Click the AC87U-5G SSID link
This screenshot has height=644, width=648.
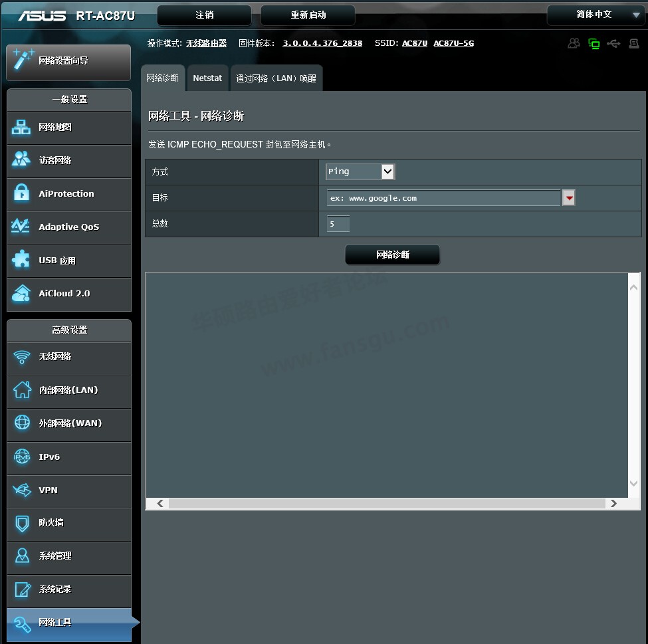pyautogui.click(x=453, y=43)
